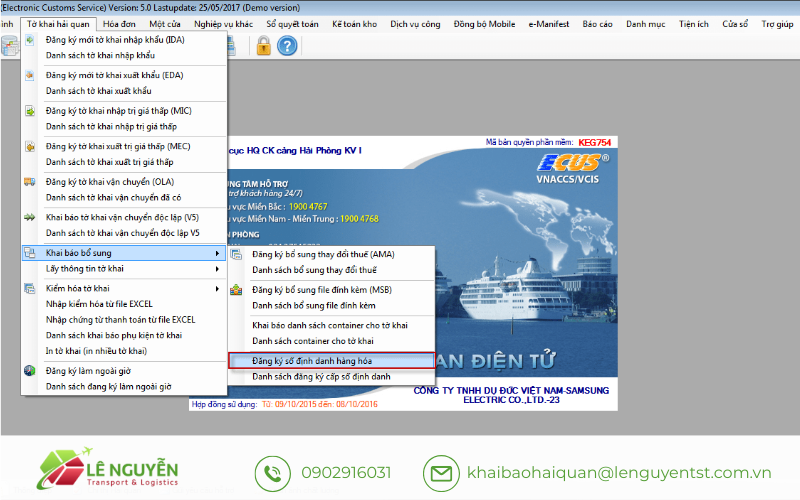Screen dimensions: 800x500
Task: Select Đăng ký số định danh hàng hóa
Action: pos(332,361)
